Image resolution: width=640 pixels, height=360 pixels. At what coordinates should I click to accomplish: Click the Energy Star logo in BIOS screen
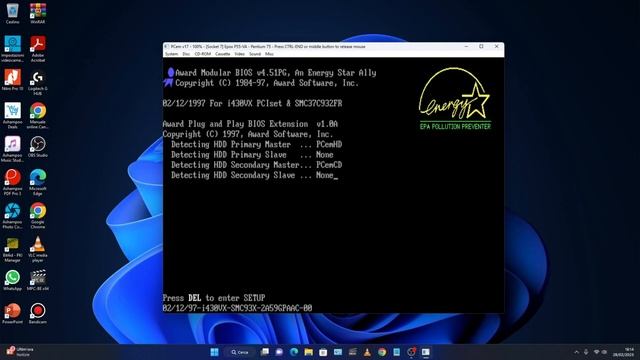pyautogui.click(x=455, y=99)
